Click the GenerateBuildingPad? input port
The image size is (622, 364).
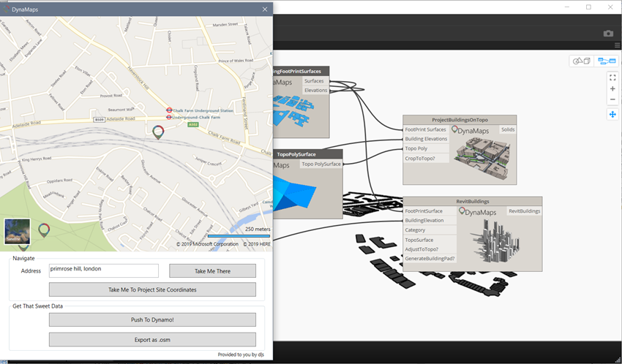pyautogui.click(x=430, y=259)
